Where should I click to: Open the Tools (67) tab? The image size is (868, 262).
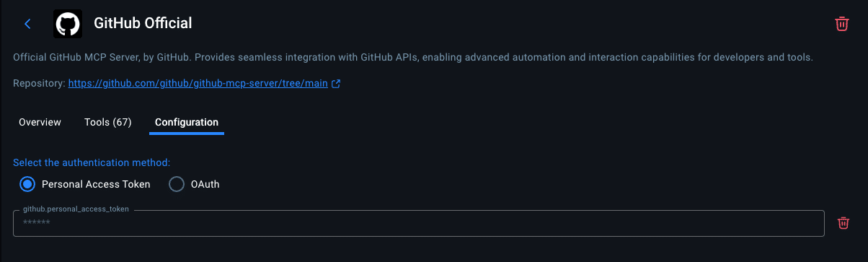[108, 122]
